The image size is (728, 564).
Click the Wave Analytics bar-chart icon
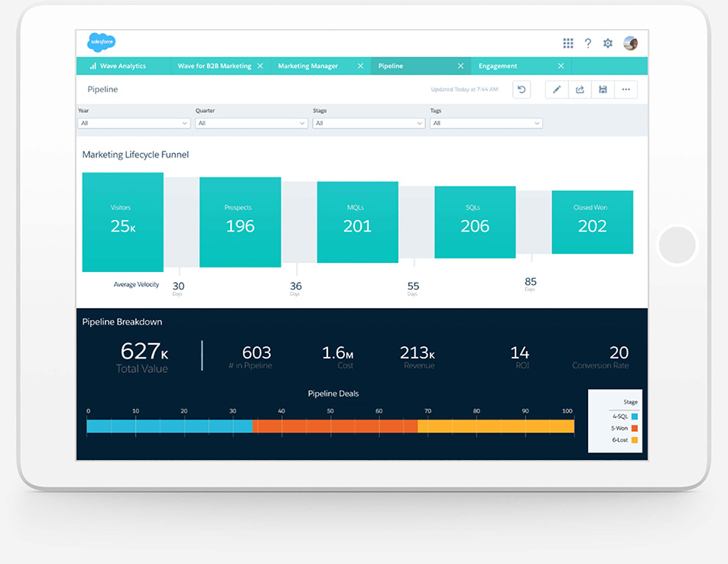pyautogui.click(x=93, y=66)
